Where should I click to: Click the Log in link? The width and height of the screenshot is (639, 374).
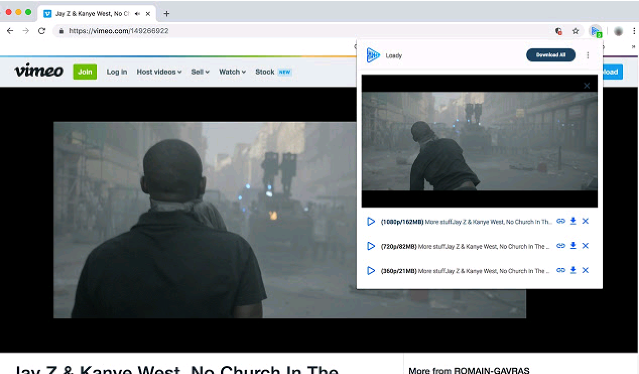coord(117,72)
